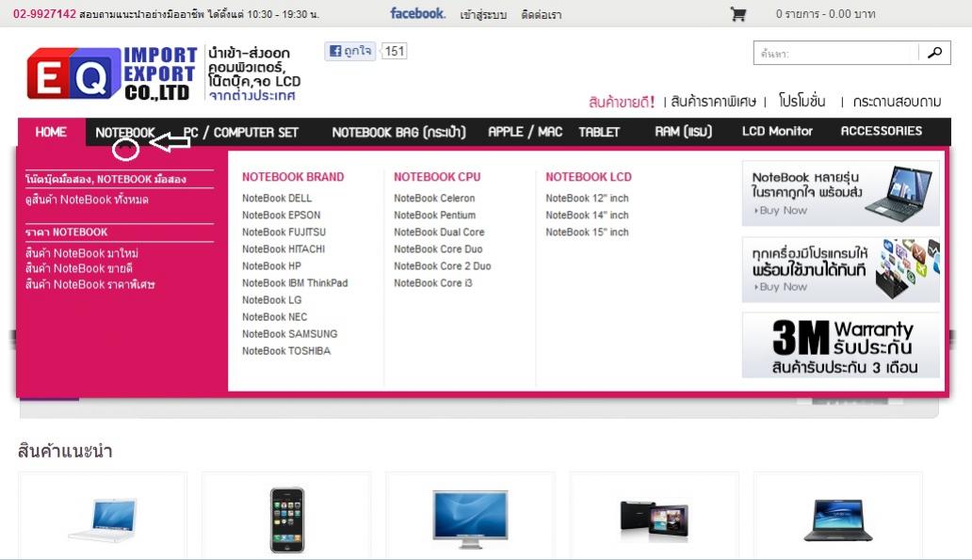Click the EQ Import Export logo
The height and width of the screenshot is (560, 972).
click(111, 74)
